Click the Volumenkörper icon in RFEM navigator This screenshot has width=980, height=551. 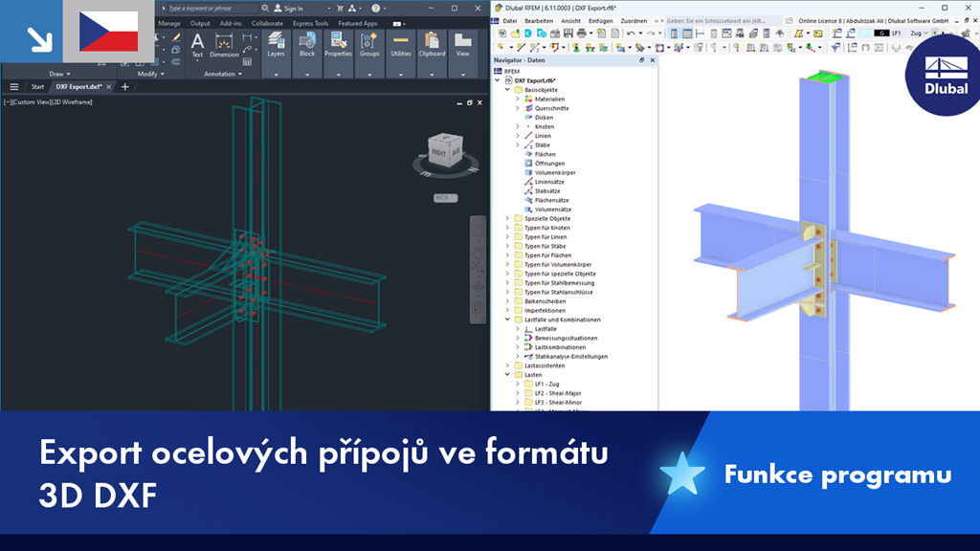click(x=528, y=172)
